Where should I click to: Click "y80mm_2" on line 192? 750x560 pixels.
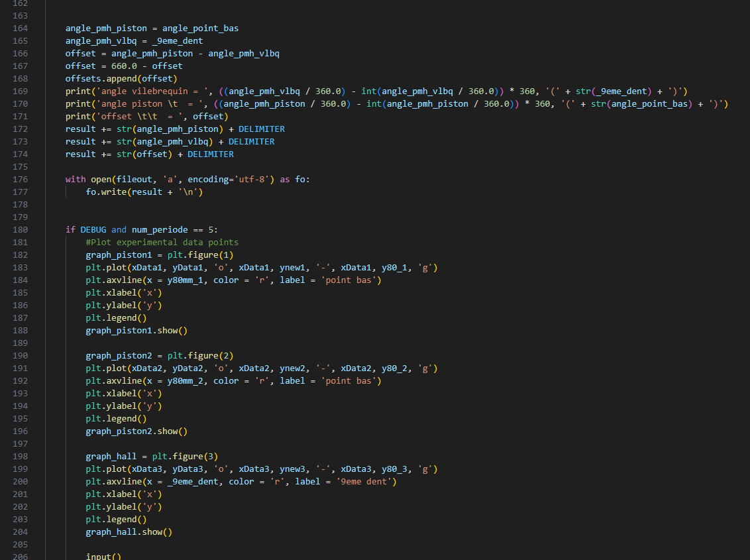point(185,381)
